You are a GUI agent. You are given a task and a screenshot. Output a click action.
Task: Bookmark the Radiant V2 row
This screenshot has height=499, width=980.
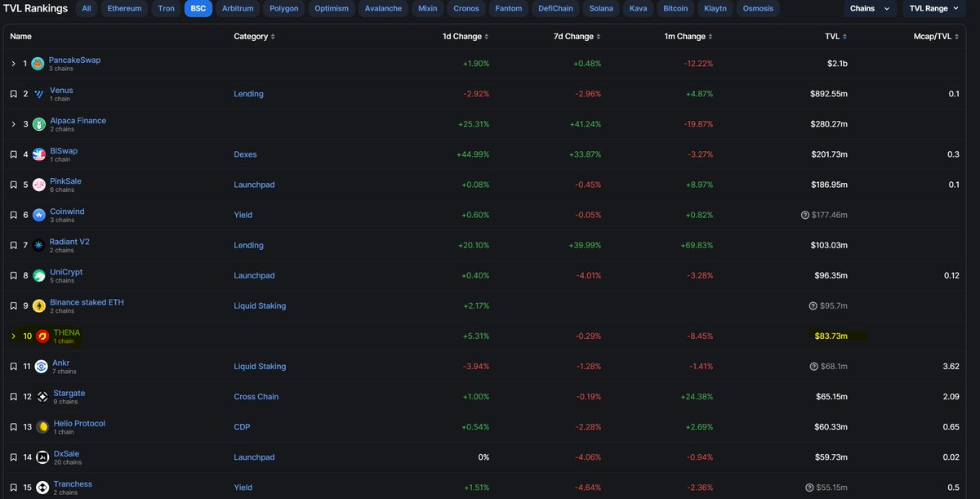point(13,245)
